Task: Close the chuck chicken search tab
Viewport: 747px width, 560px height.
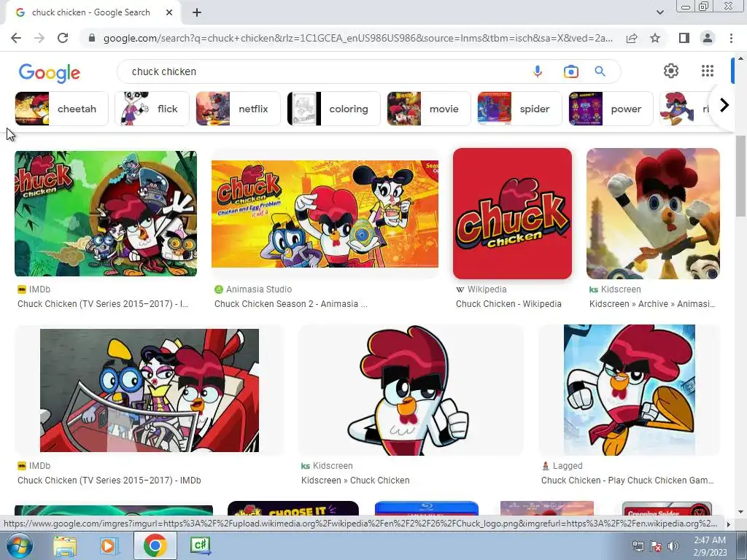Action: click(169, 13)
